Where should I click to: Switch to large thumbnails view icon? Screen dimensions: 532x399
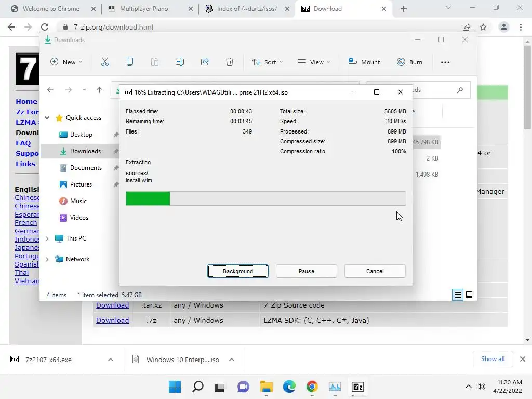coord(469,295)
